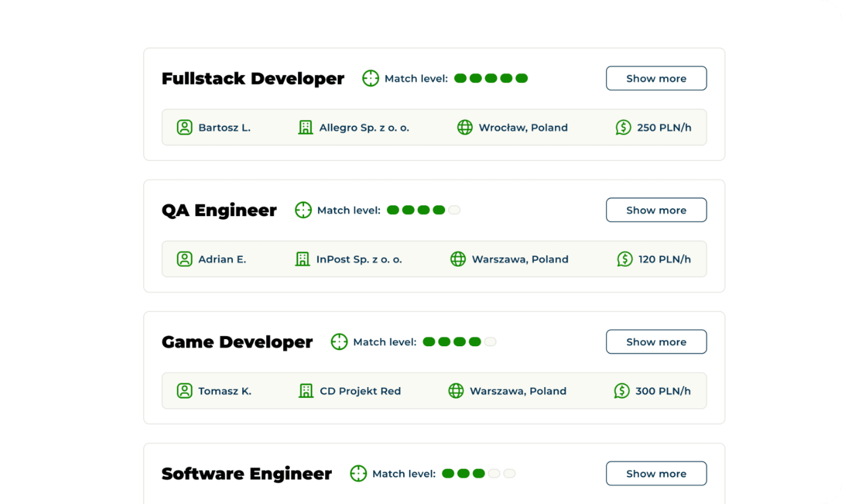Click the QA Engineer match level target icon
This screenshot has width=842, height=504.
point(303,210)
